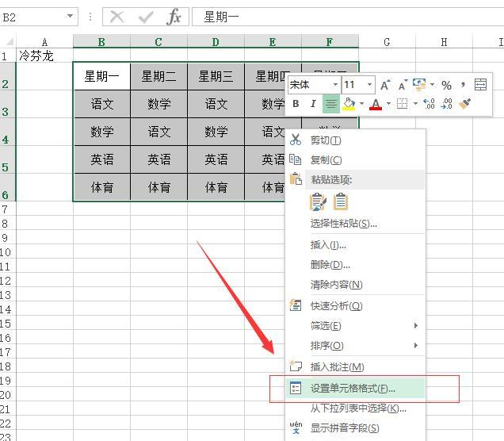Choose 清除内容(N) from context menu
The image size is (504, 441).
click(355, 285)
